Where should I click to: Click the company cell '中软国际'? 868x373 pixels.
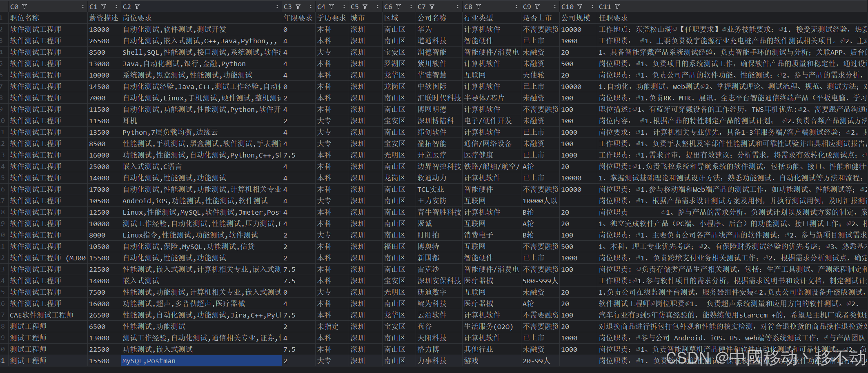click(432, 87)
